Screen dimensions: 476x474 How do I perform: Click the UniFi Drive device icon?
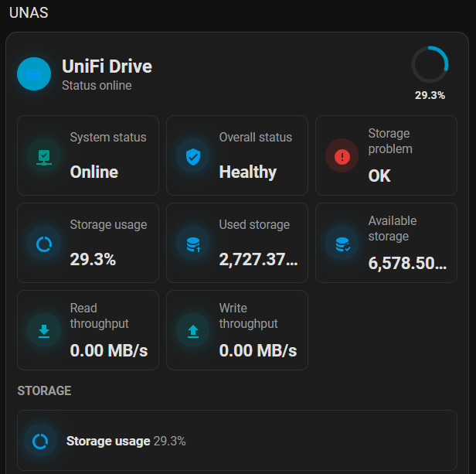[x=34, y=73]
